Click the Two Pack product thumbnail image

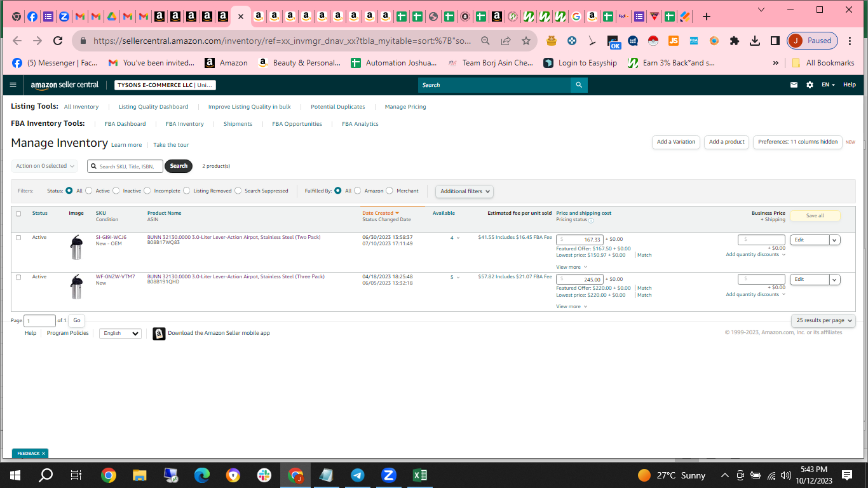click(76, 247)
